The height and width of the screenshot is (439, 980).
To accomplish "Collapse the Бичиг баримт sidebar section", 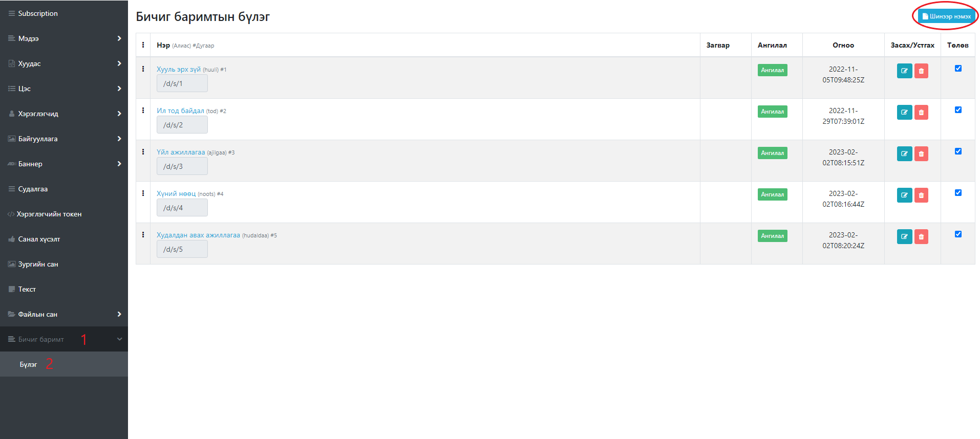I will (x=64, y=339).
